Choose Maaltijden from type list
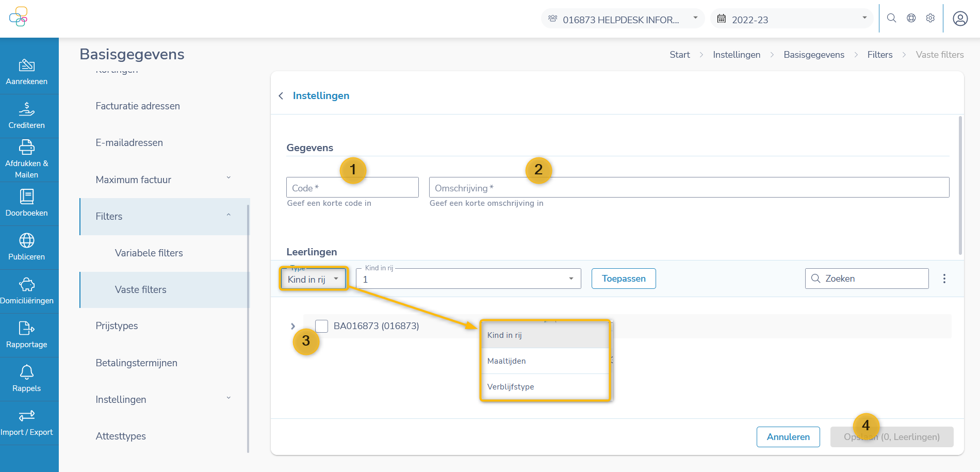 click(x=545, y=361)
